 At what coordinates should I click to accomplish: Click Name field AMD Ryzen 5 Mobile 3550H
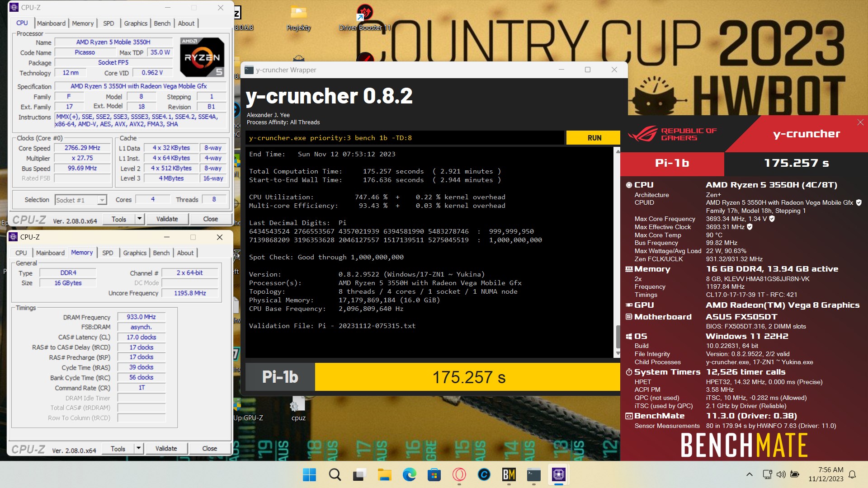113,42
